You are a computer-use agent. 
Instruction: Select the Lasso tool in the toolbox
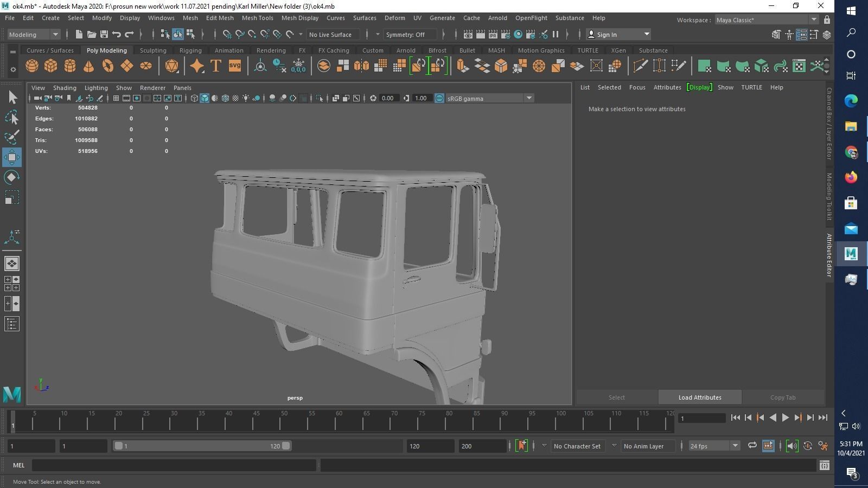pos(12,117)
